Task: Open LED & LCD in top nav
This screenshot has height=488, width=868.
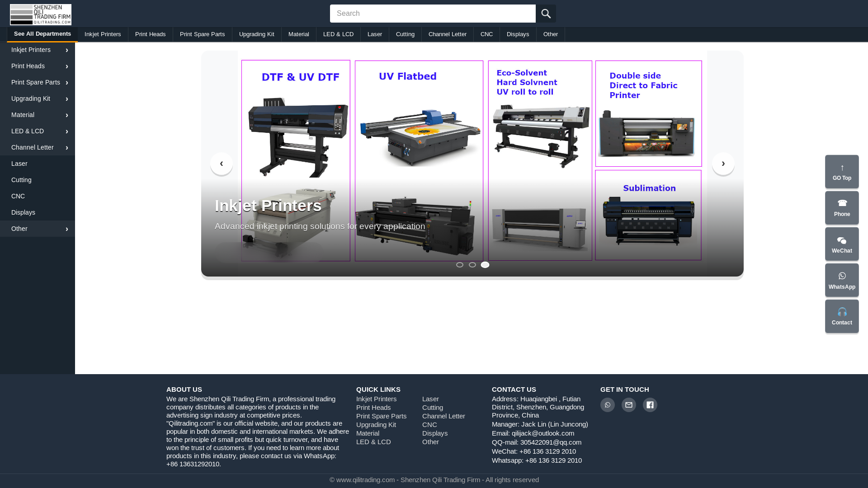Action: [x=339, y=34]
